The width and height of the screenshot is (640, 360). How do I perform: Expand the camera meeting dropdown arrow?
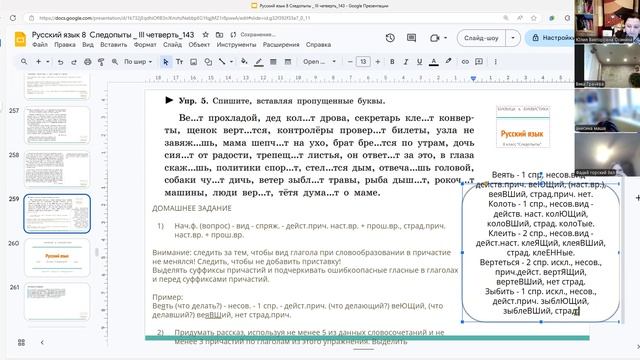click(445, 38)
